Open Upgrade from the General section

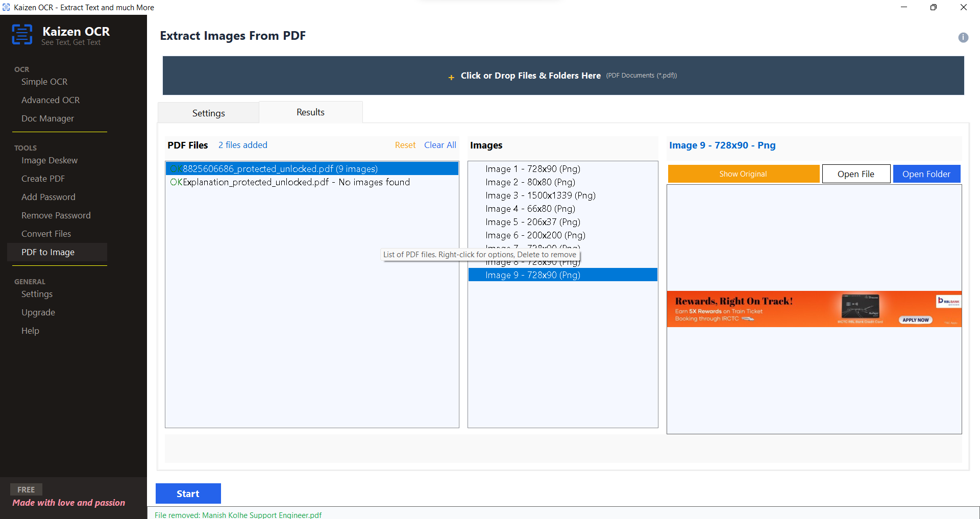tap(38, 312)
